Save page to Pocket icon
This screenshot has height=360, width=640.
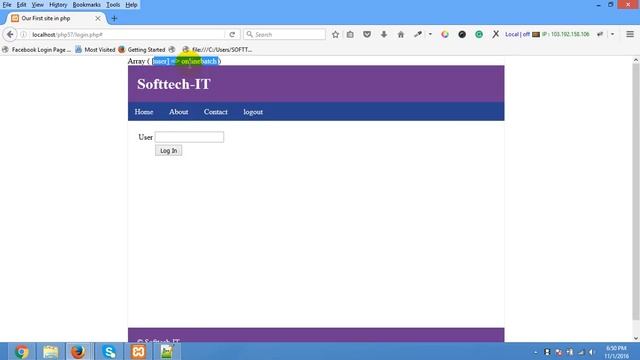pyautogui.click(x=367, y=35)
